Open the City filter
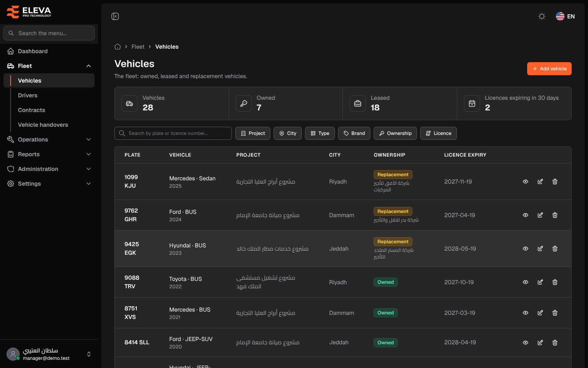 click(288, 133)
